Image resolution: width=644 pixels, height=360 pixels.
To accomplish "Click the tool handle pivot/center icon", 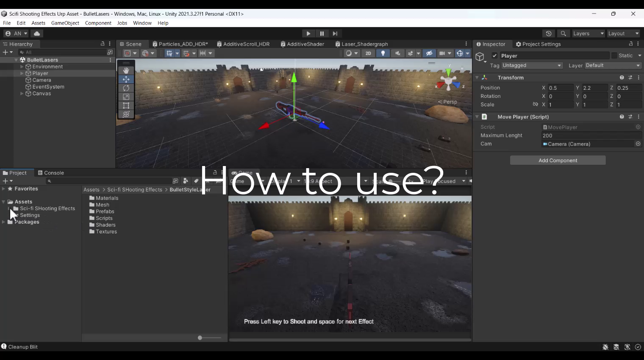I will pyautogui.click(x=130, y=53).
